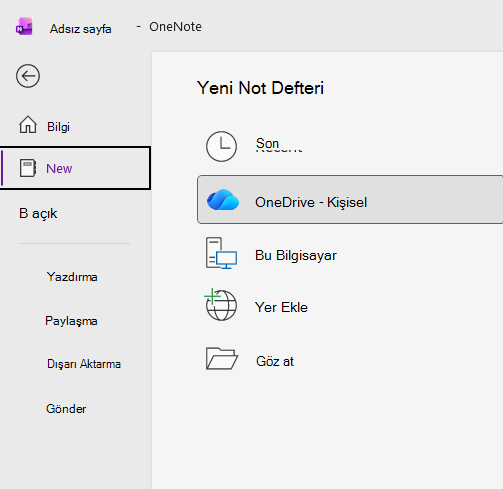Click the Yeni Not Defteri heading
This screenshot has height=489, width=503.
tap(260, 88)
